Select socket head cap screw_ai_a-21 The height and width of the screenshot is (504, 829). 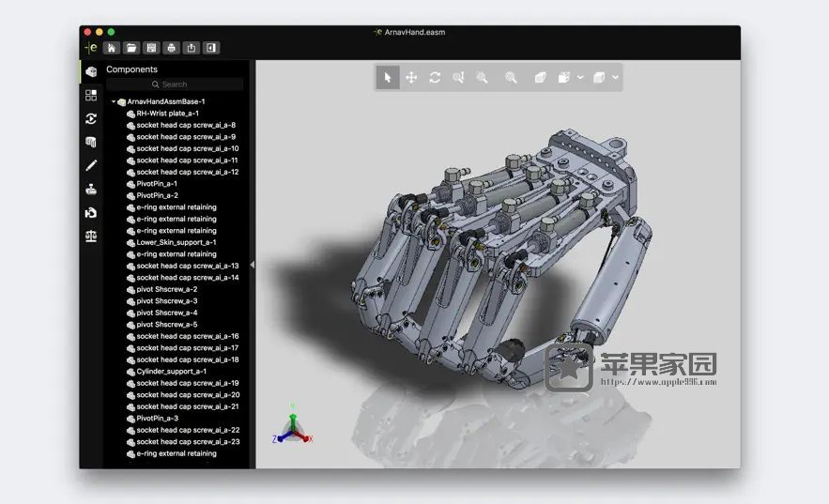coord(188,406)
